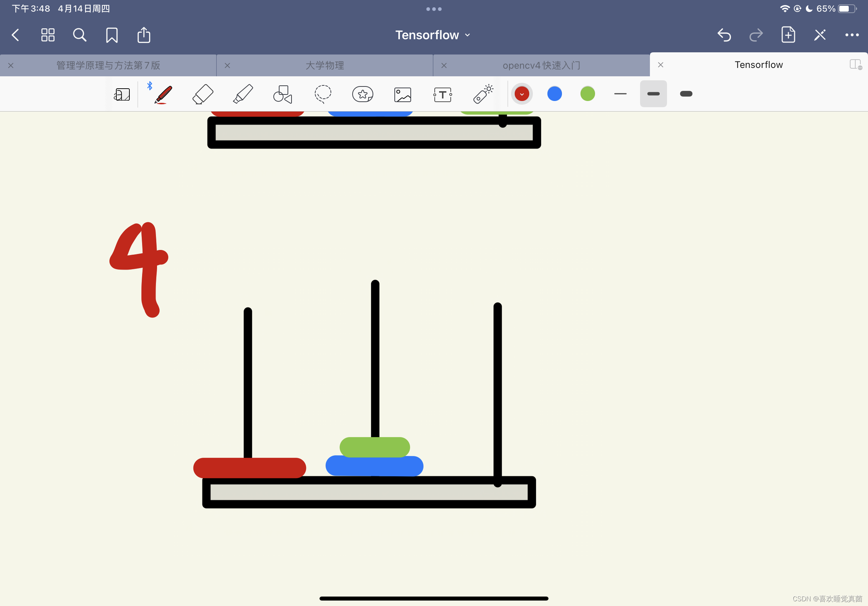868x606 pixels.
Task: Select the Shapes tool
Action: [282, 94]
